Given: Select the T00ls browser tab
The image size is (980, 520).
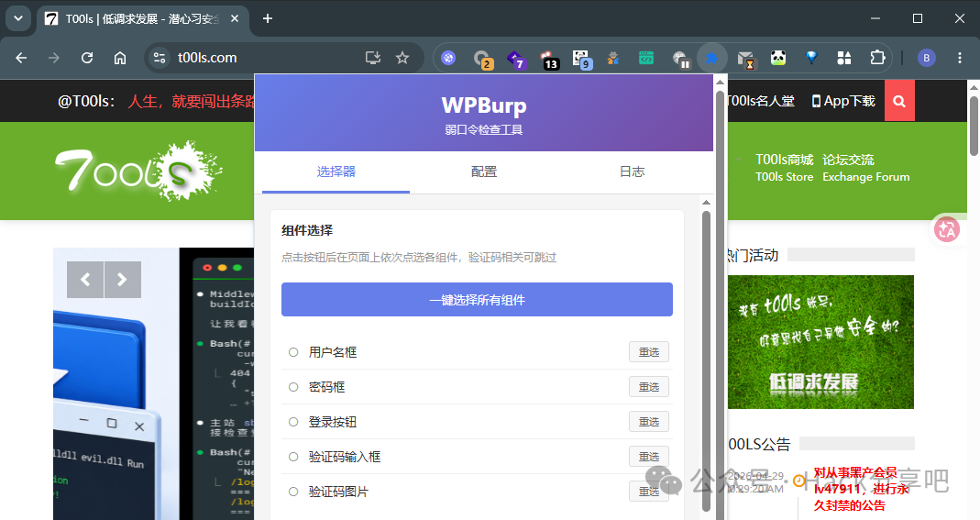Looking at the screenshot, I should (x=142, y=18).
